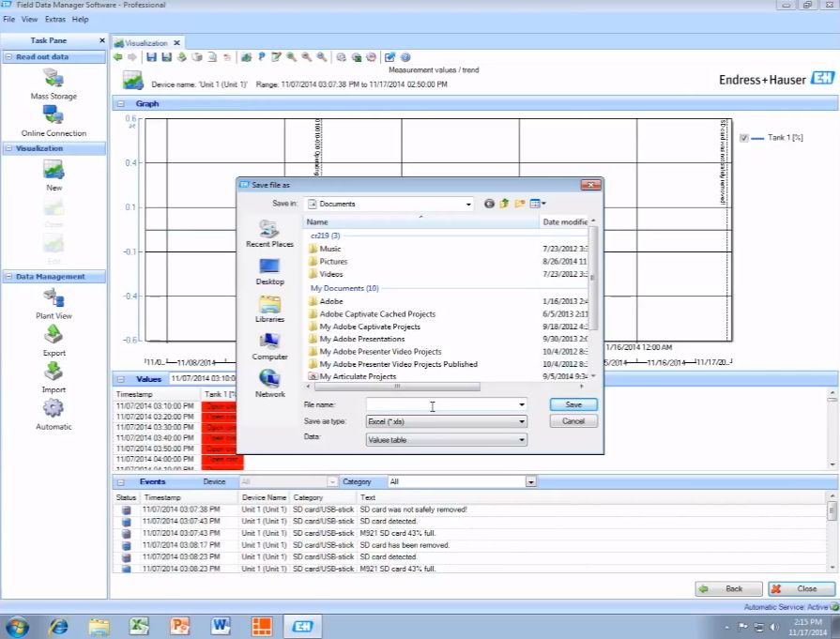This screenshot has width=840, height=639.
Task: Go to Network in save dialog
Action: coord(269,384)
